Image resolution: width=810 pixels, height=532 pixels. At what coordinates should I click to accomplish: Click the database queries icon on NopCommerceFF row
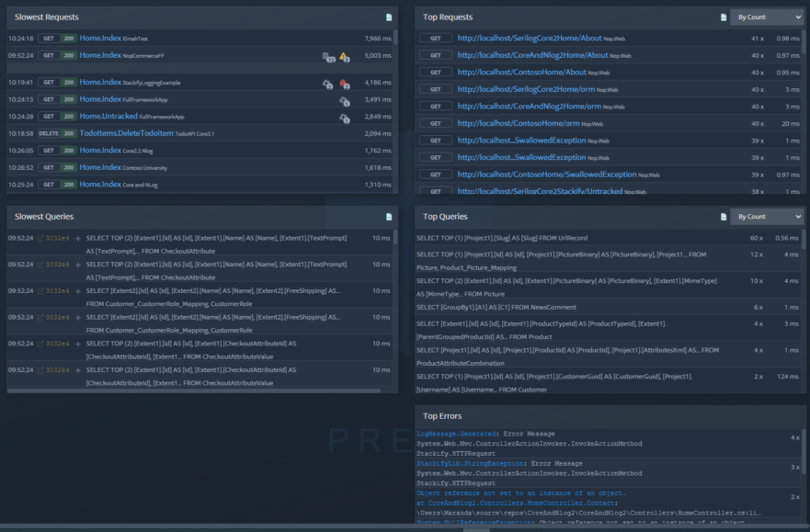click(328, 57)
